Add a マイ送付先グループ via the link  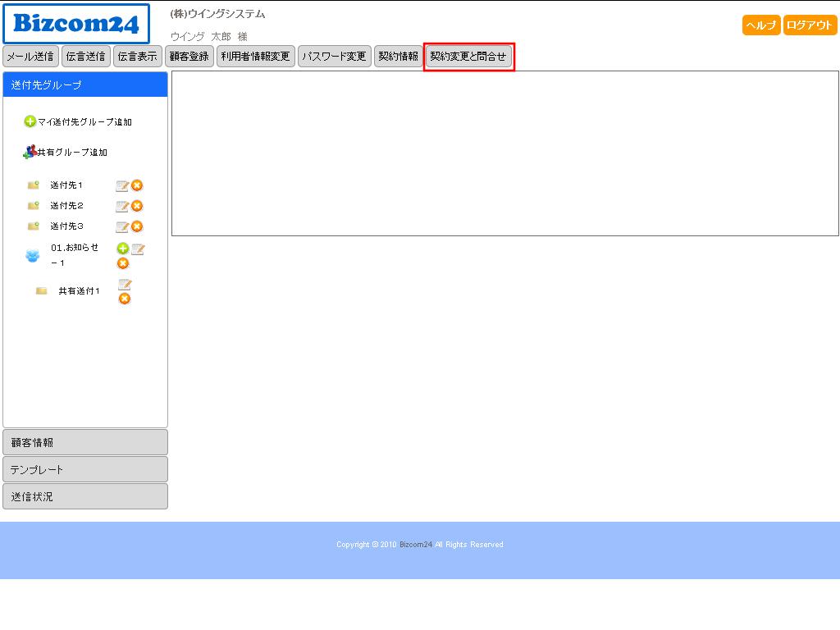tap(84, 122)
